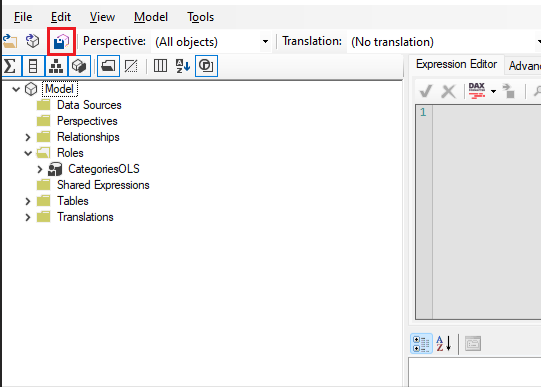This screenshot has height=387, width=541.
Task: Open the Translation dropdown
Action: [539, 42]
